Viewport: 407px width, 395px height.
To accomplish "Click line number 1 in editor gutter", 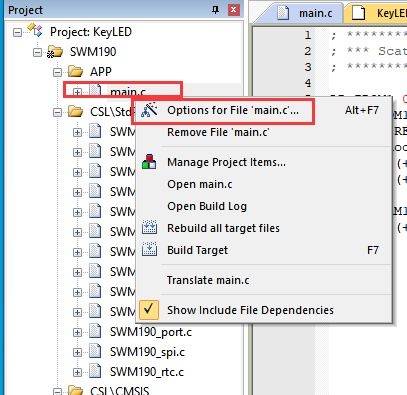I will pos(308,35).
